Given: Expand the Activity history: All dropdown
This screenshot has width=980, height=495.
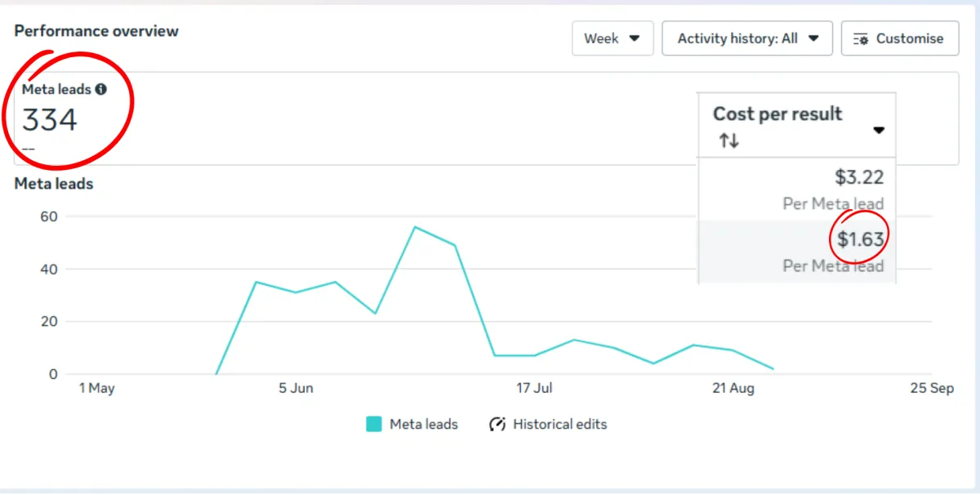Looking at the screenshot, I should 747,38.
